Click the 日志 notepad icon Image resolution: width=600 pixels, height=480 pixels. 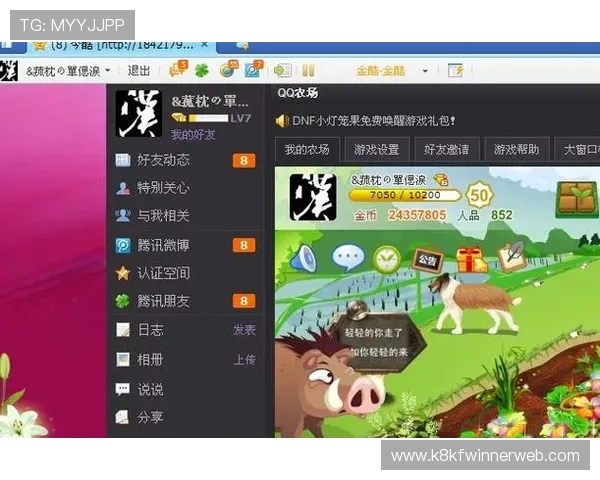[123, 330]
